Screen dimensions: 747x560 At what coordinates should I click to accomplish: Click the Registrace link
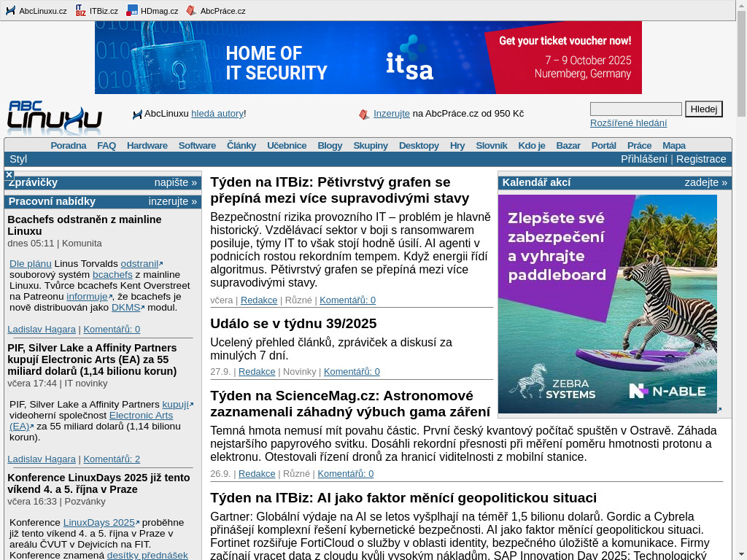[701, 159]
